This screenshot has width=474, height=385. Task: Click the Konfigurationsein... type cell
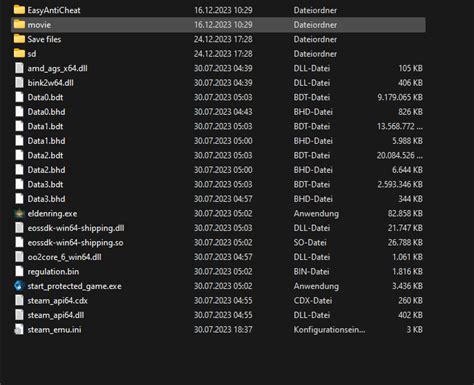(x=329, y=330)
